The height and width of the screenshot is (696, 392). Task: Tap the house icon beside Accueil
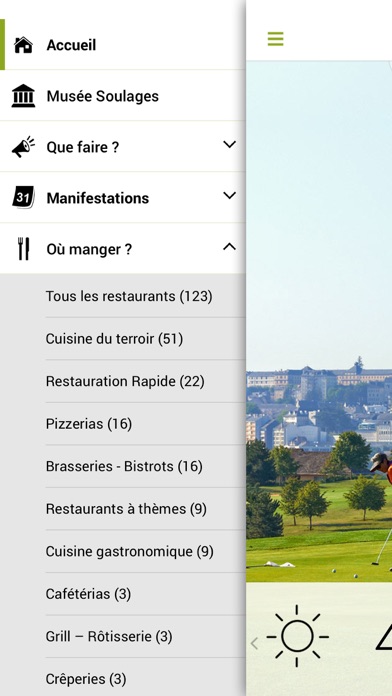[23, 45]
